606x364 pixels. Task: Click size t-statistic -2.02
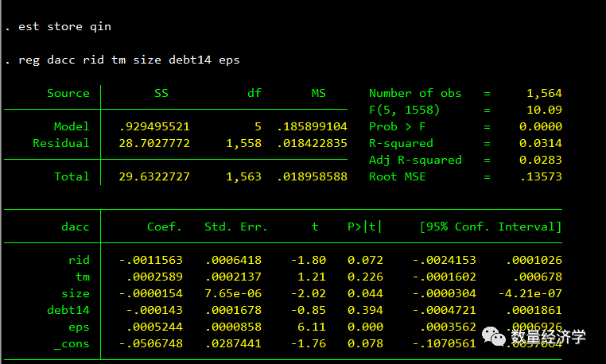click(309, 294)
